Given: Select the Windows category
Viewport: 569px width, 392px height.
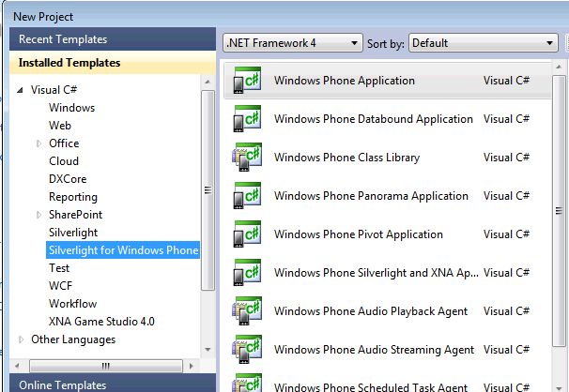Looking at the screenshot, I should click(x=72, y=108).
